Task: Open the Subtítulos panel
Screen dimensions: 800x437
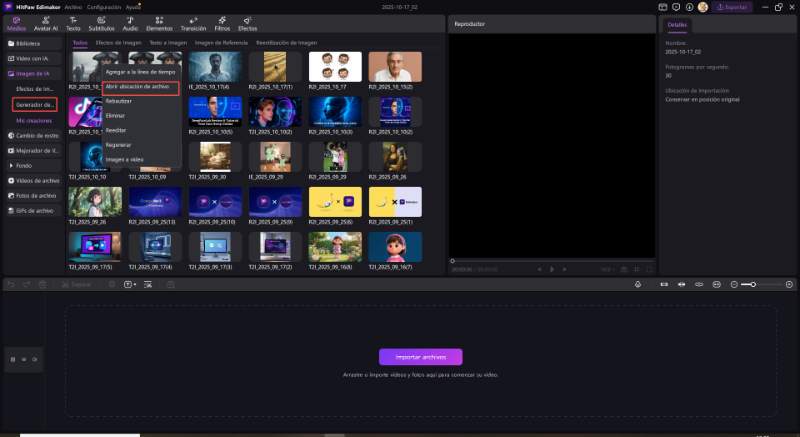Action: point(101,23)
